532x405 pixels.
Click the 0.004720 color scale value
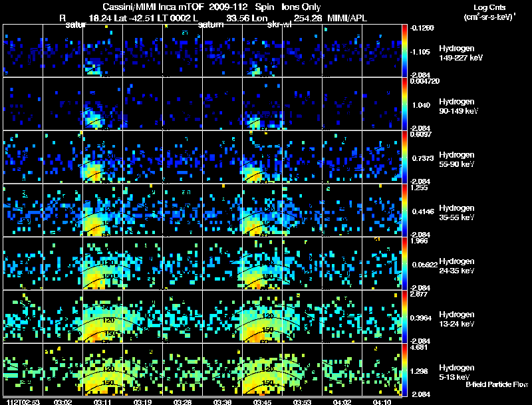(x=424, y=81)
